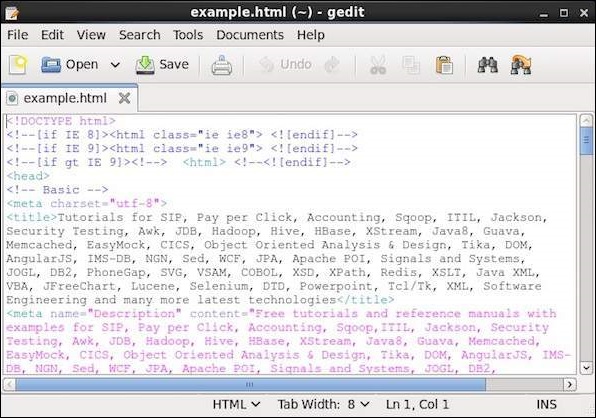Open the Tools menu

pyautogui.click(x=188, y=35)
